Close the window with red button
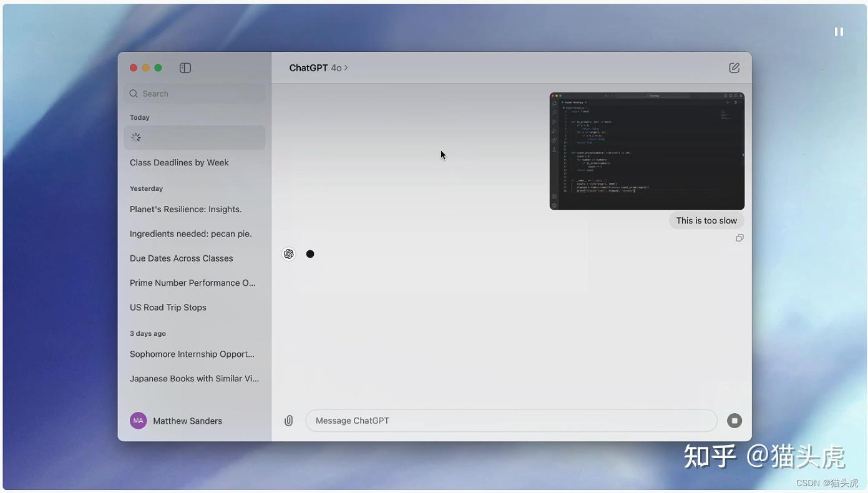Image resolution: width=868 pixels, height=493 pixels. point(133,68)
